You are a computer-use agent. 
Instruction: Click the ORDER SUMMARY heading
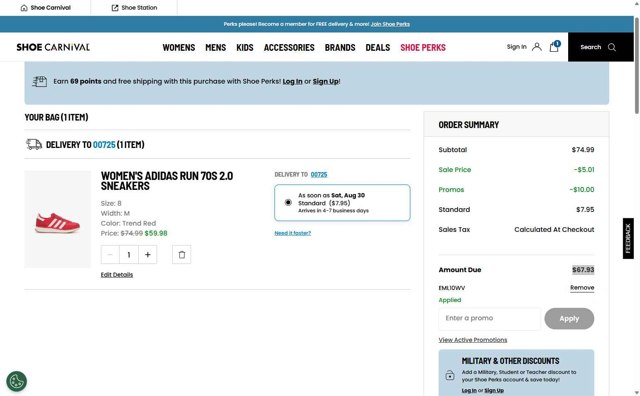pyautogui.click(x=469, y=125)
